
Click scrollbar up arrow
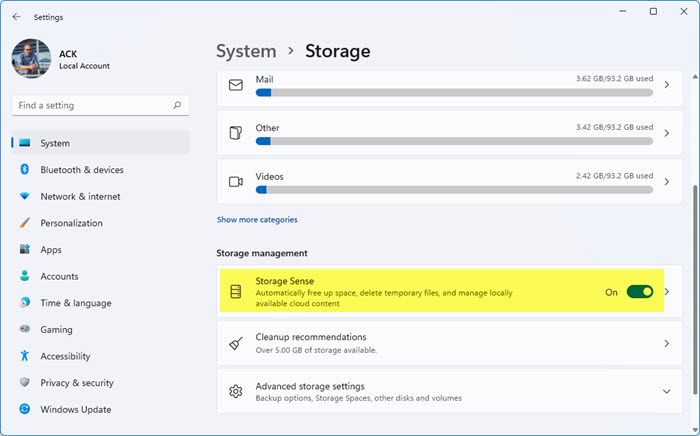pyautogui.click(x=695, y=77)
